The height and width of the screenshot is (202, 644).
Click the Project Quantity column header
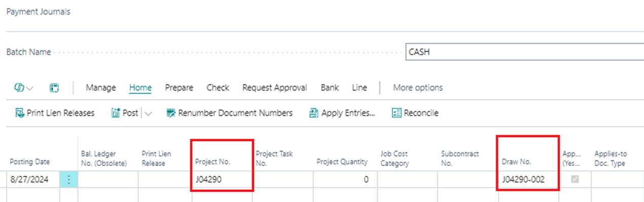342,162
